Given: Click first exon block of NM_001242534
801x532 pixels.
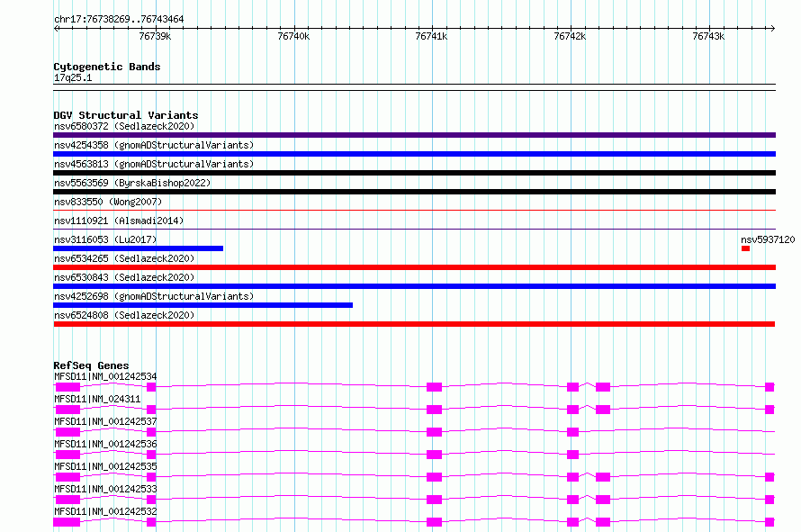Looking at the screenshot, I should coord(67,387).
